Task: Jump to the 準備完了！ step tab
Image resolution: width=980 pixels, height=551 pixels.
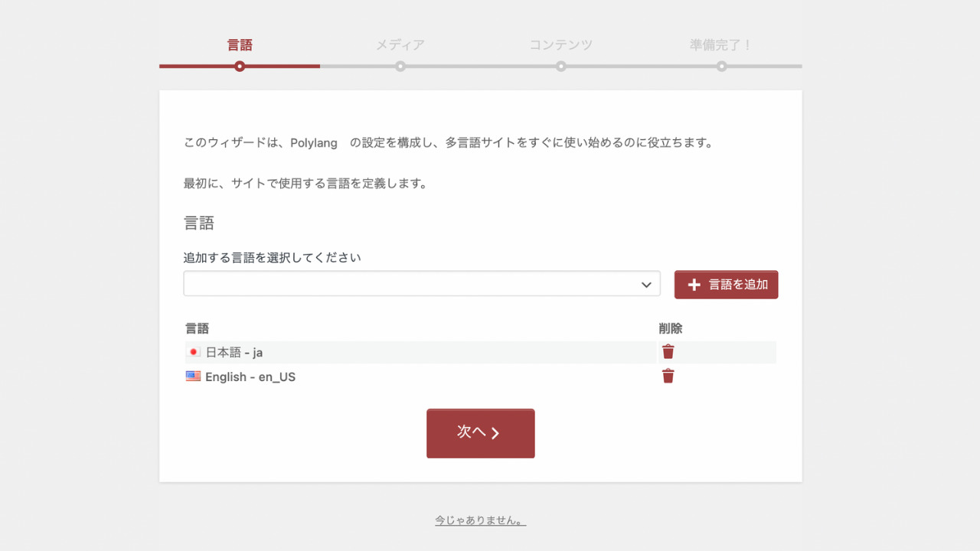Action: [x=721, y=45]
